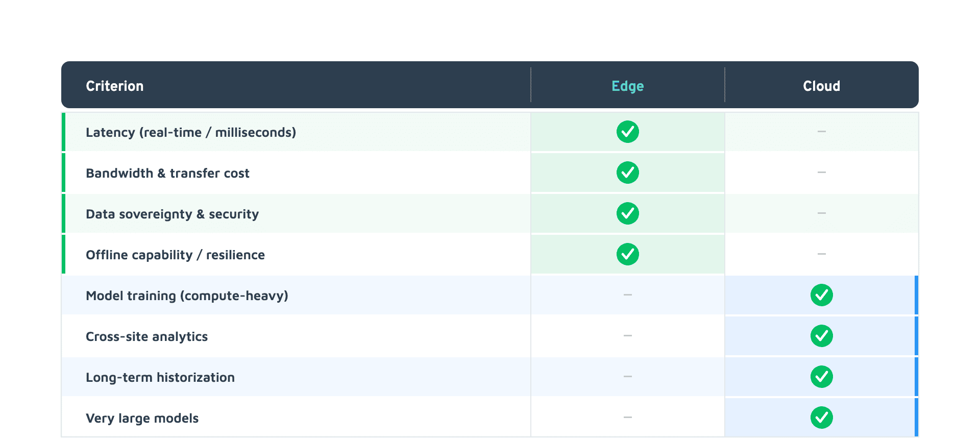Click the 'Model training (compute-heavy)' label
The width and height of the screenshot is (980, 441).
pos(187,296)
